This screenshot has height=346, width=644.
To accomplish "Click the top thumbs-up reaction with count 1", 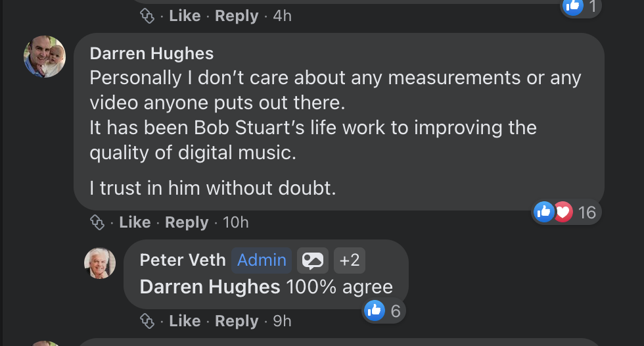I will [572, 7].
